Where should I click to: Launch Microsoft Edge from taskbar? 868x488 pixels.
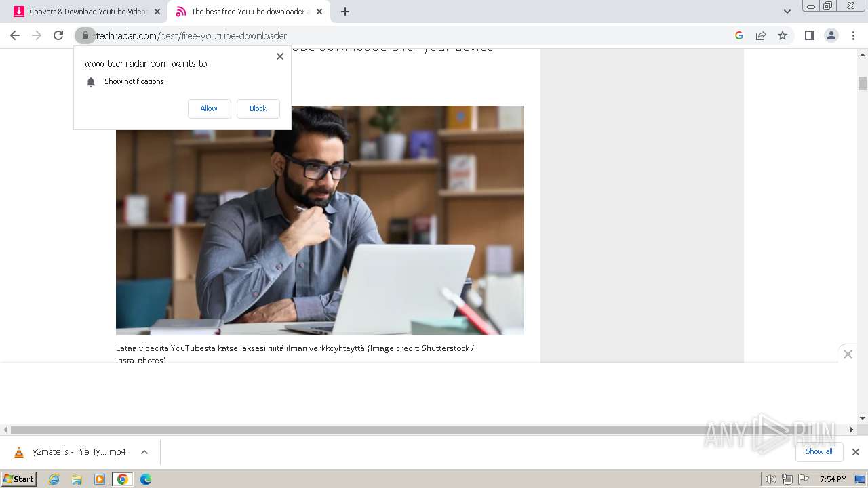tap(146, 479)
